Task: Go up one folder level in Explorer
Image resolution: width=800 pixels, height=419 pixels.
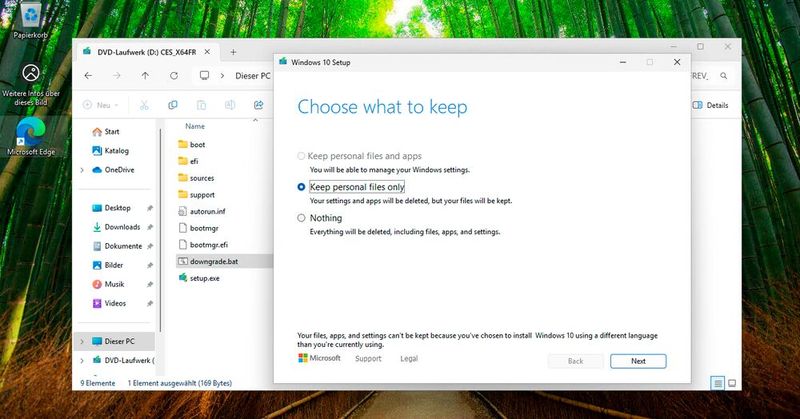Action: tap(145, 76)
